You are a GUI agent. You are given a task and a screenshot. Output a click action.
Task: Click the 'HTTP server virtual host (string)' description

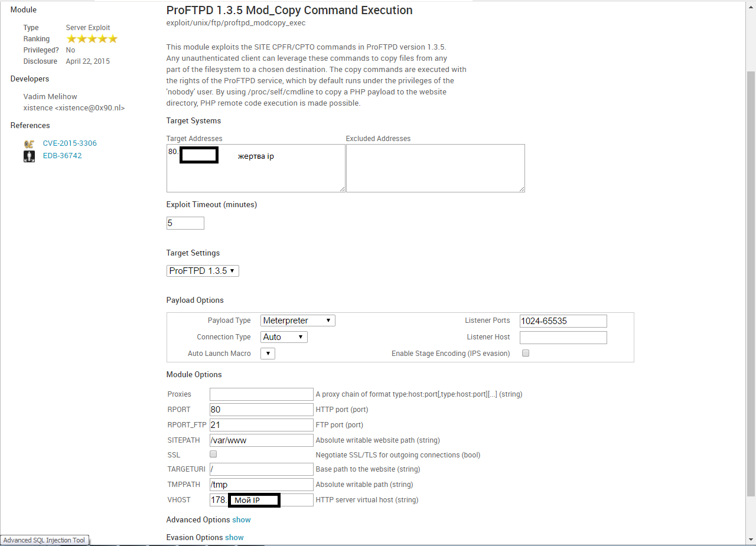(367, 500)
